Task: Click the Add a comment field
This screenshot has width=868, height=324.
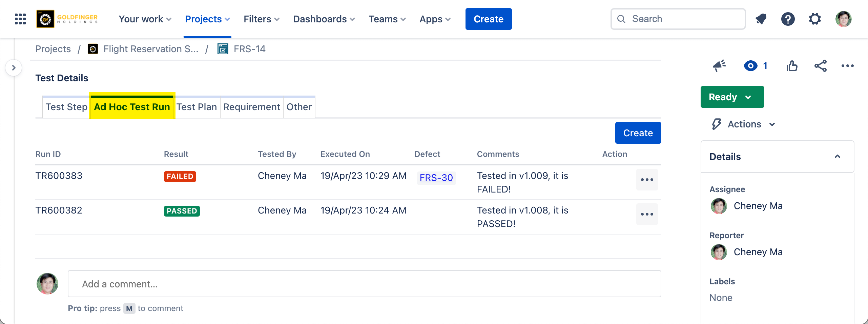Action: pos(364,284)
